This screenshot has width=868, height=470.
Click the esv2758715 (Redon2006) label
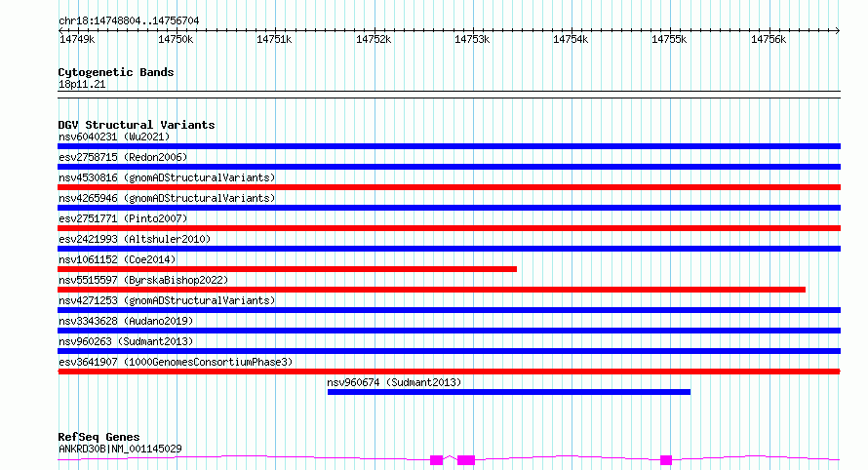[123, 157]
